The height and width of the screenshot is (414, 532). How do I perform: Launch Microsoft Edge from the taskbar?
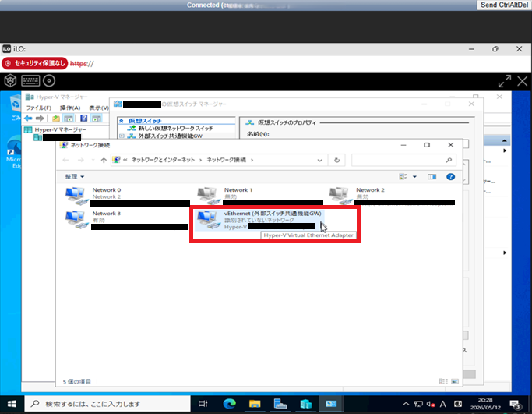coord(229,403)
